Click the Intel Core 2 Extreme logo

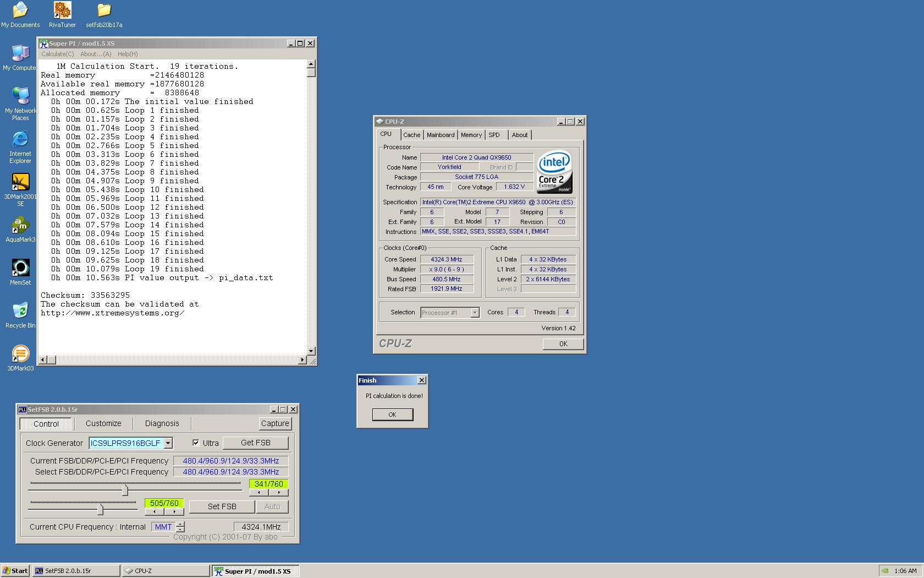coord(554,172)
